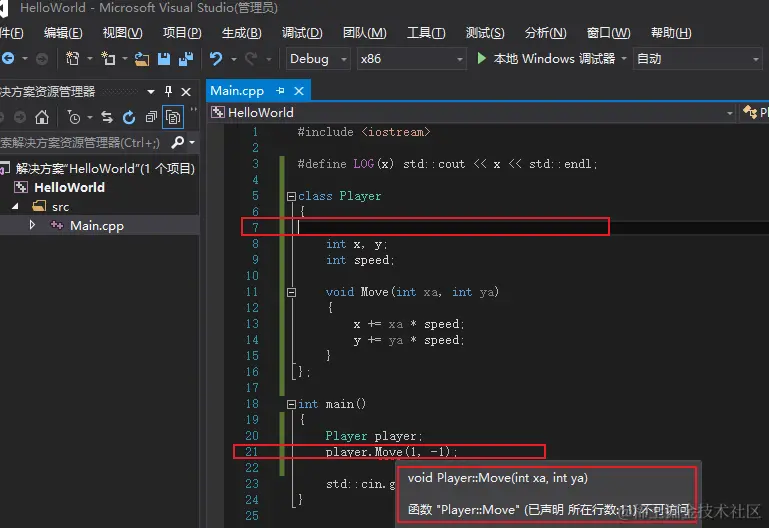Screen dimensions: 769x528
Task: Collapse the int main() code block
Action: click(x=291, y=404)
